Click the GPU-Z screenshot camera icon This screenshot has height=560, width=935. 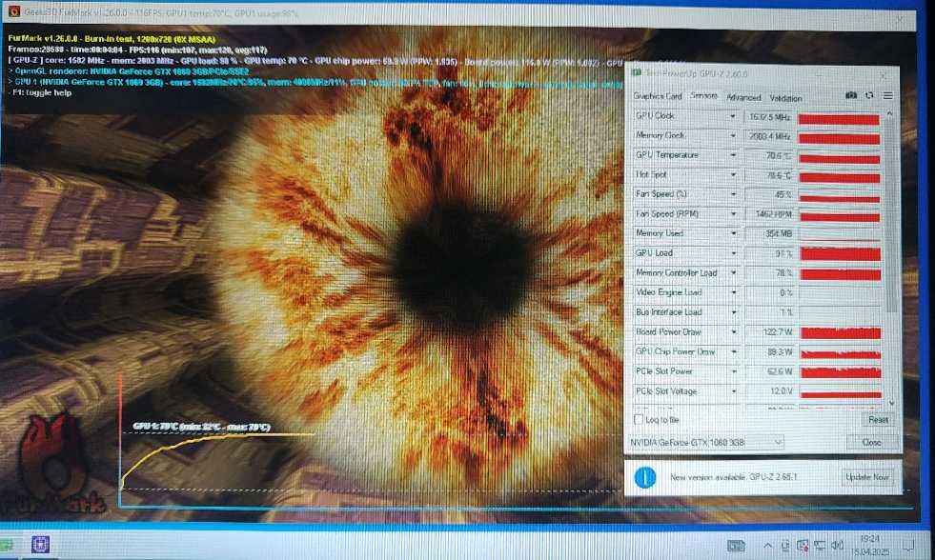click(851, 95)
